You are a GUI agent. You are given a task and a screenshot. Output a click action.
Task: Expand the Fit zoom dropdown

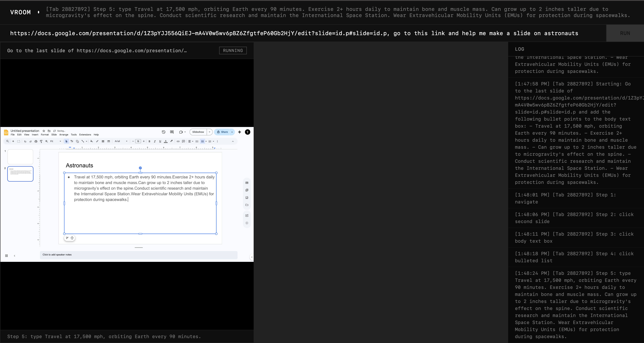[x=60, y=141]
